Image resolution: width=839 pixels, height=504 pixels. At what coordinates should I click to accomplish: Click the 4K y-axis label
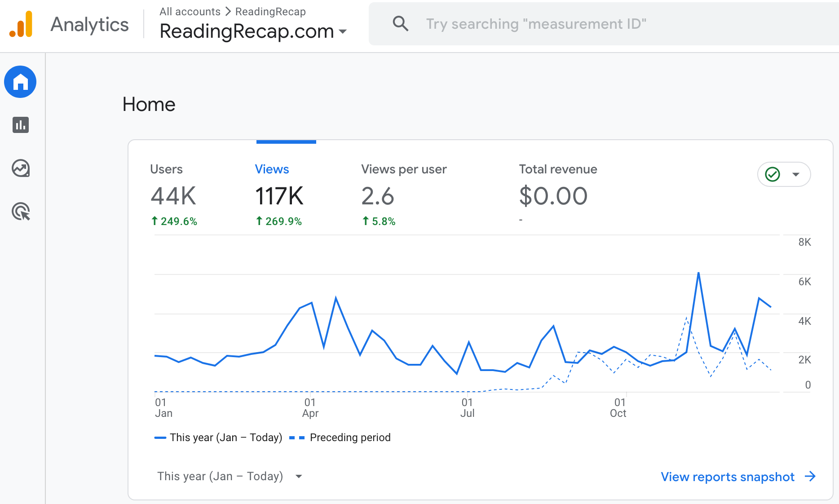[x=804, y=321]
